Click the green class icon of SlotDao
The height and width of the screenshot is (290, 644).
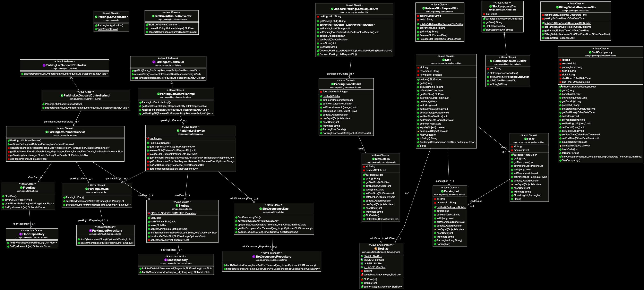coord(177,206)
